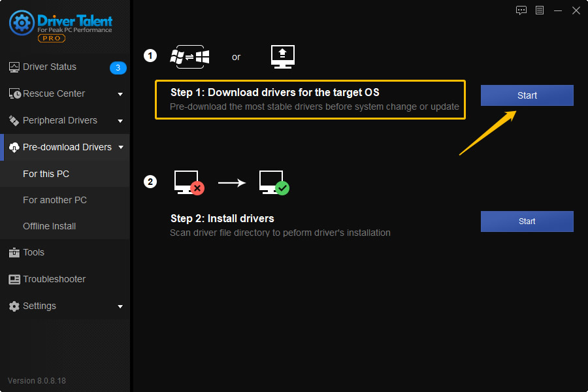
Task: Expand the Peripheral Drivers dropdown arrow
Action: tap(120, 121)
